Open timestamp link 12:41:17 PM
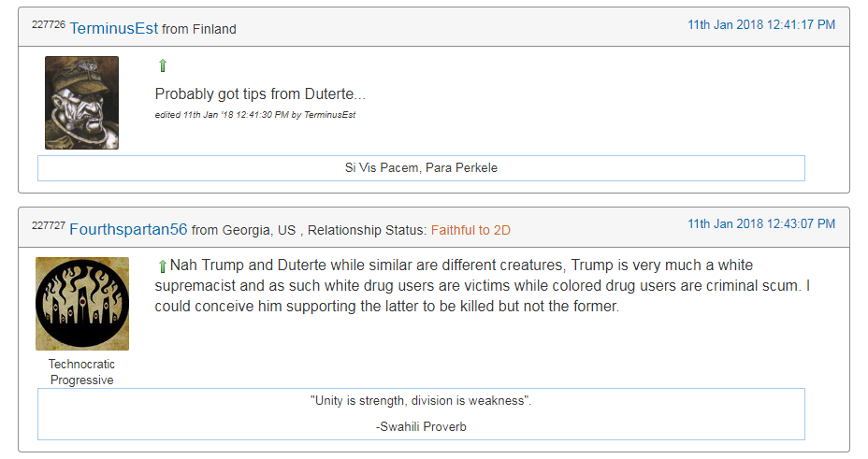The height and width of the screenshot is (459, 868). tap(761, 25)
